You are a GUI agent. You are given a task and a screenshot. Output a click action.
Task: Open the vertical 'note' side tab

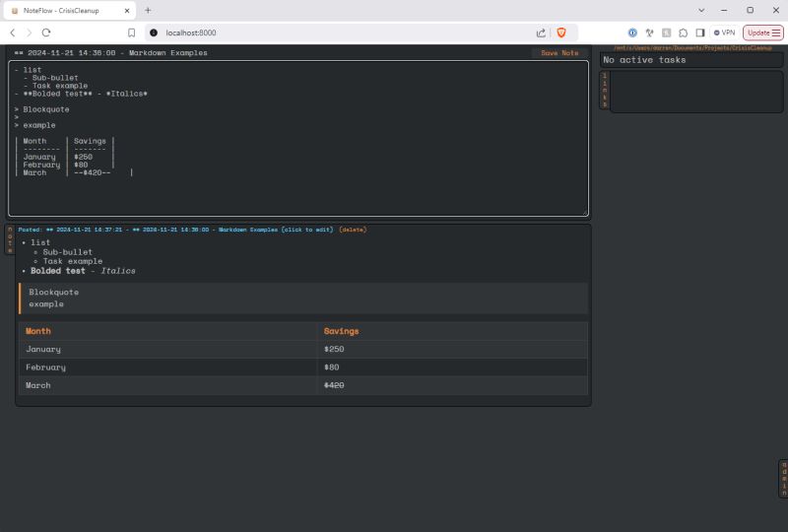click(x=10, y=239)
